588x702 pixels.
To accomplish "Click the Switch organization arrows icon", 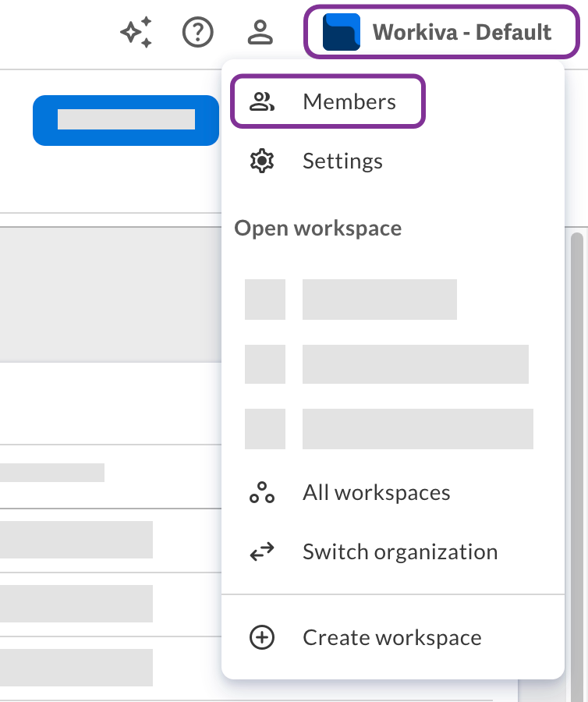I will pyautogui.click(x=263, y=551).
